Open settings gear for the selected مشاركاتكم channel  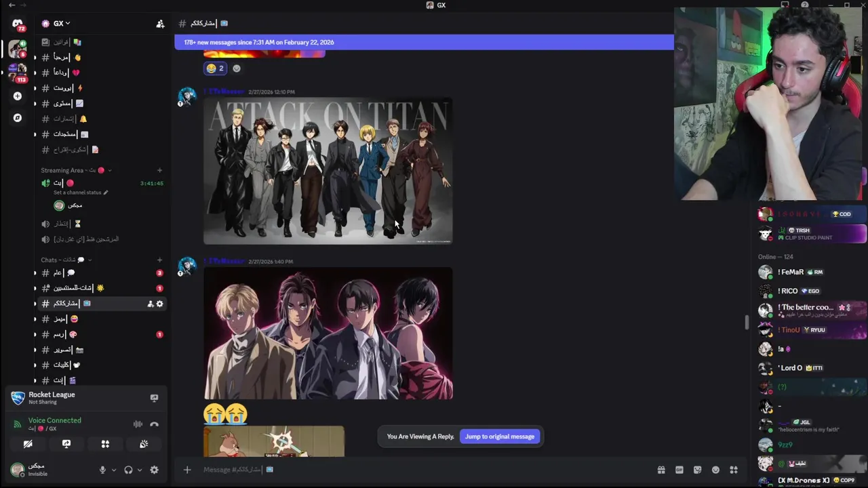[x=160, y=304]
